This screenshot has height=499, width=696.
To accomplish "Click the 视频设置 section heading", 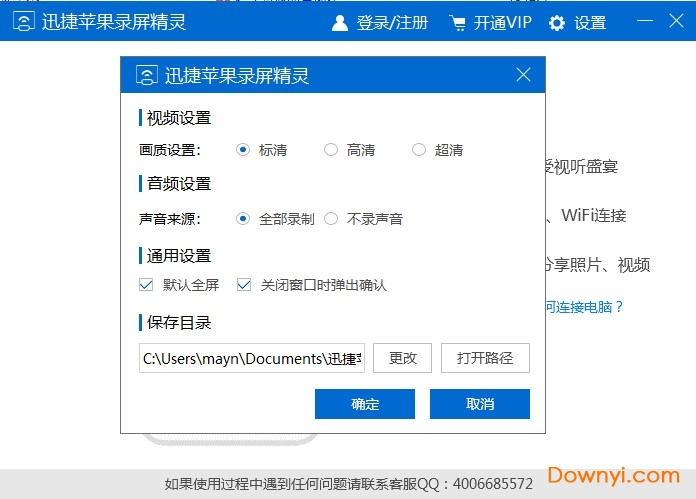I will click(179, 118).
